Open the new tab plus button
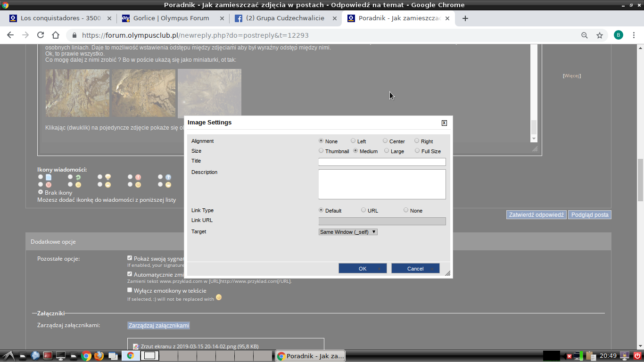This screenshot has width=644, height=362. pos(465,18)
